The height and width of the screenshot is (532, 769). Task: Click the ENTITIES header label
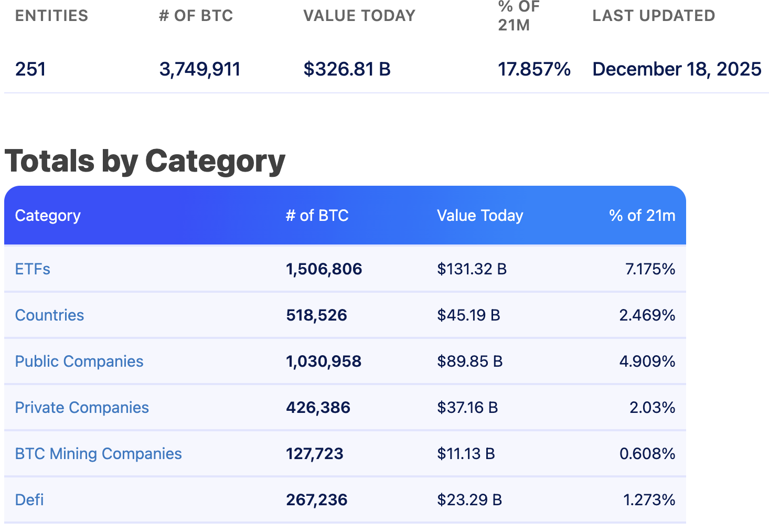(x=51, y=15)
